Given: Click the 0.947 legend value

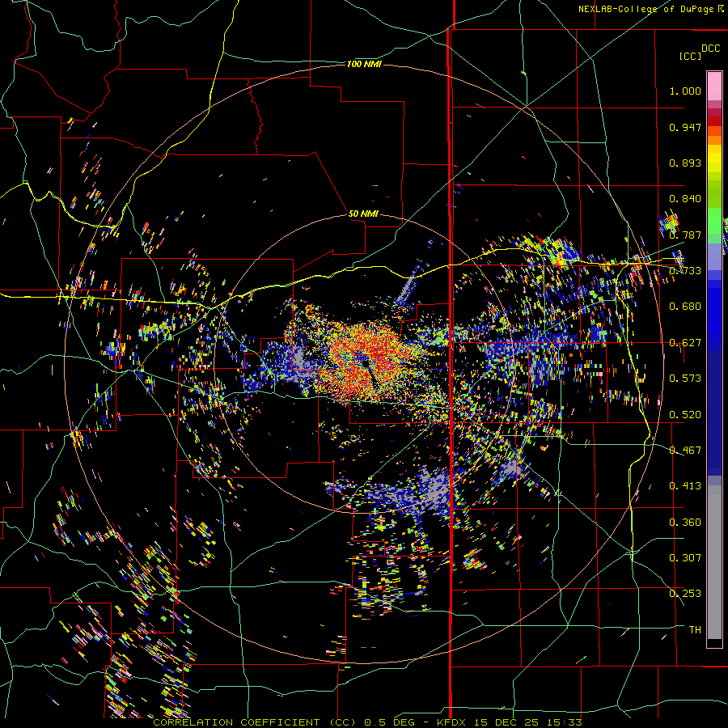Looking at the screenshot, I should (685, 127).
